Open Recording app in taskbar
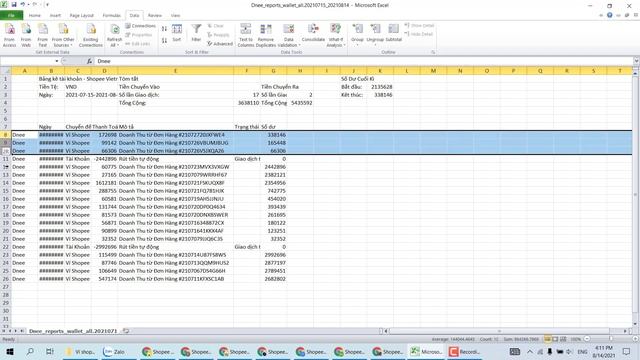 point(464,351)
